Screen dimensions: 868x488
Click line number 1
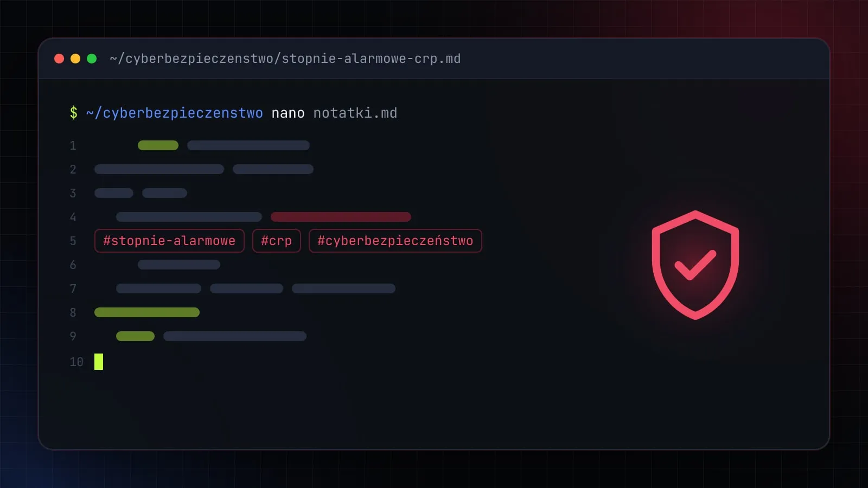pos(73,145)
